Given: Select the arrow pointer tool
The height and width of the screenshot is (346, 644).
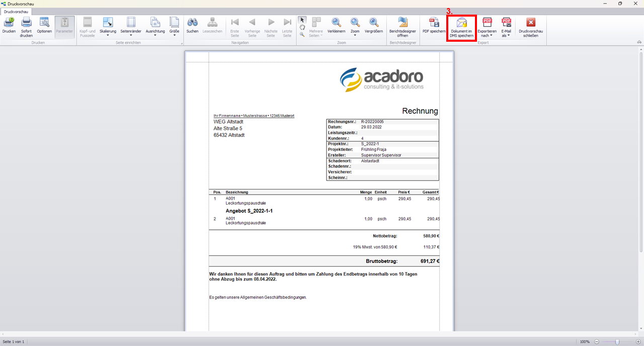Looking at the screenshot, I should (302, 20).
